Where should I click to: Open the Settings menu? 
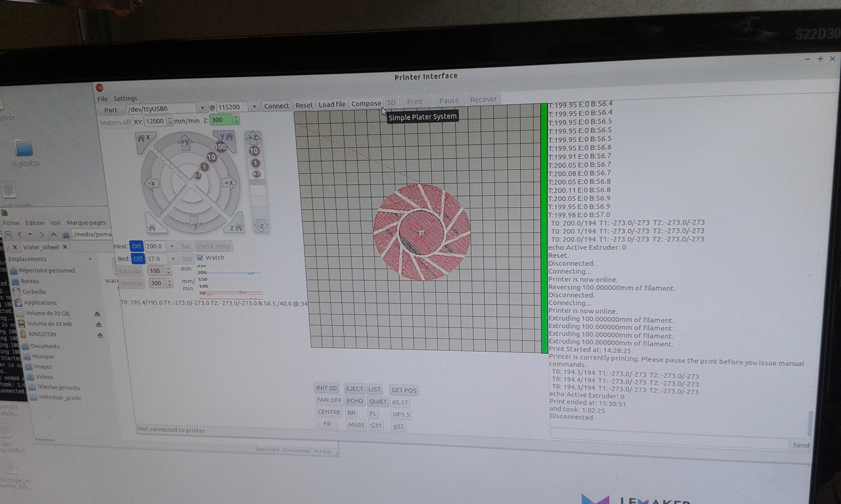pos(125,98)
